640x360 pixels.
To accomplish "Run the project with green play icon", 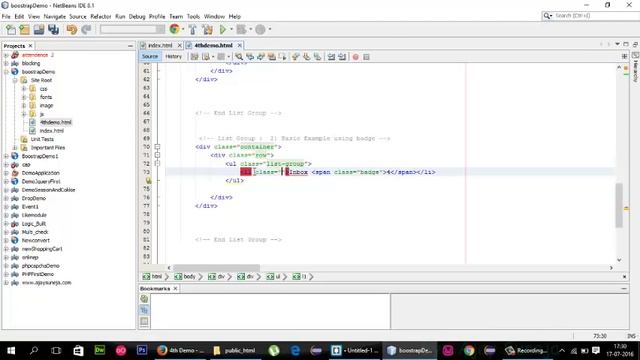I will click(x=223, y=29).
